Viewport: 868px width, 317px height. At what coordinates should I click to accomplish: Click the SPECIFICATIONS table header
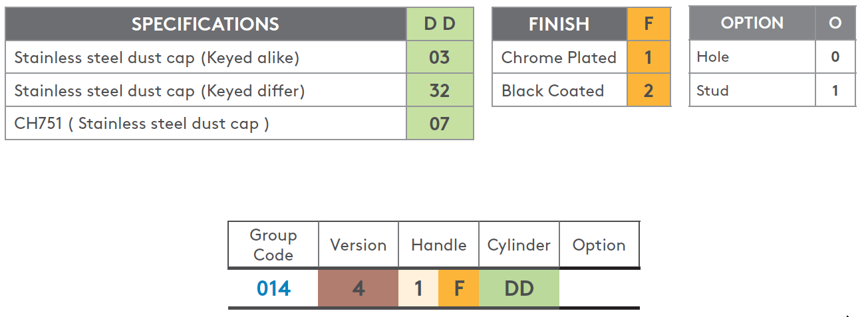(206, 24)
